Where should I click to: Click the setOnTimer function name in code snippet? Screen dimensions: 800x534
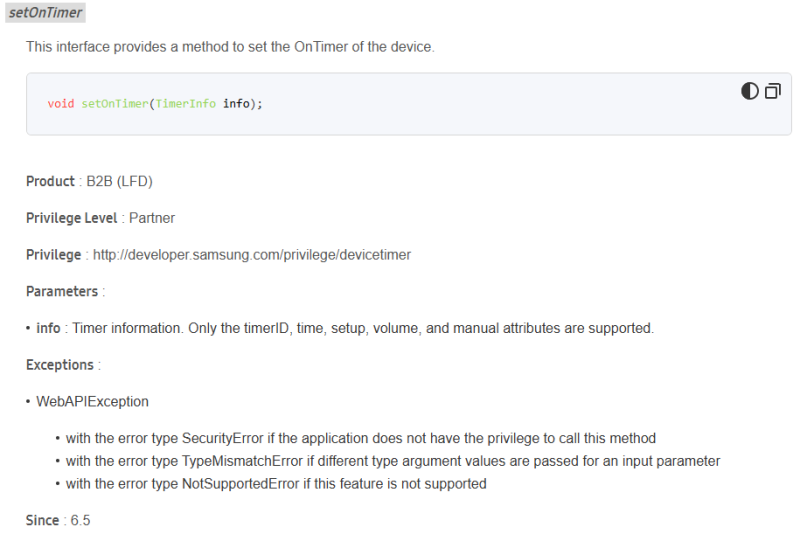point(114,103)
